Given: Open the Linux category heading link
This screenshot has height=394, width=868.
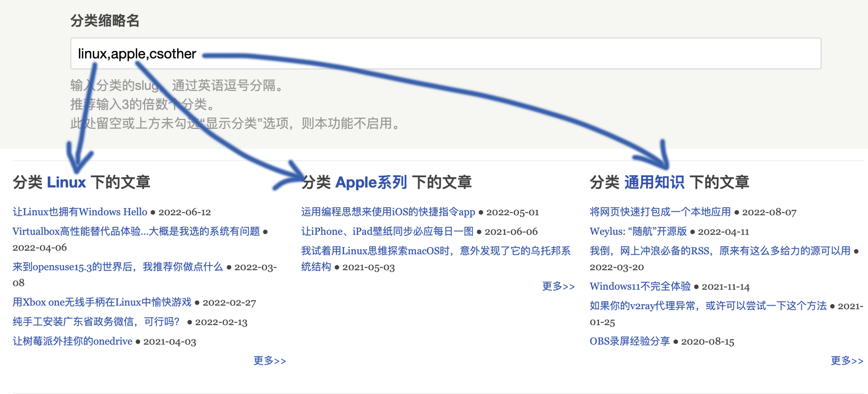Looking at the screenshot, I should [66, 182].
